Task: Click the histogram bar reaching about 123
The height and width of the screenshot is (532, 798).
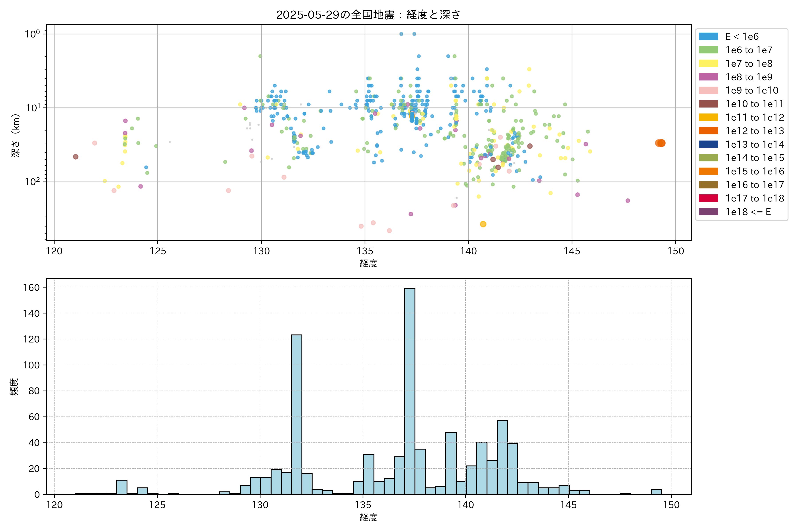Action: tap(297, 414)
